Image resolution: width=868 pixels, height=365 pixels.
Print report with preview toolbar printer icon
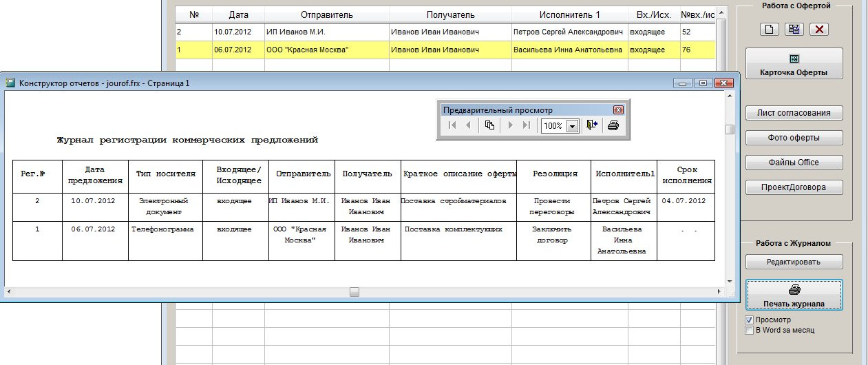pos(613,125)
